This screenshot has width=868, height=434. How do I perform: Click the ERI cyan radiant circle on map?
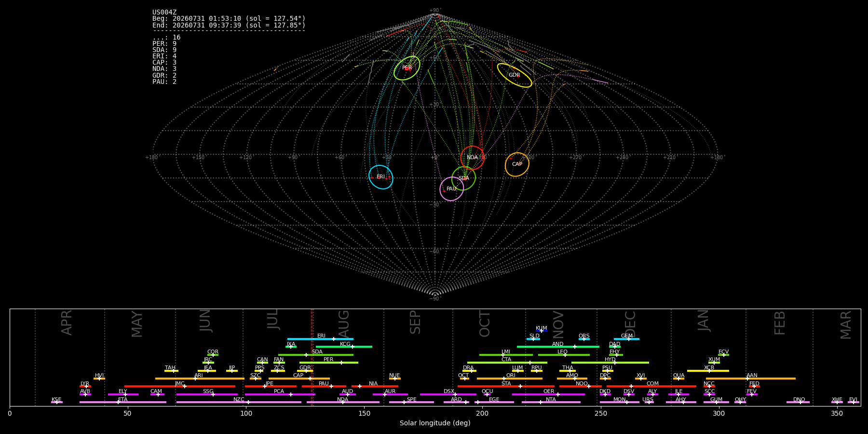[x=381, y=177]
